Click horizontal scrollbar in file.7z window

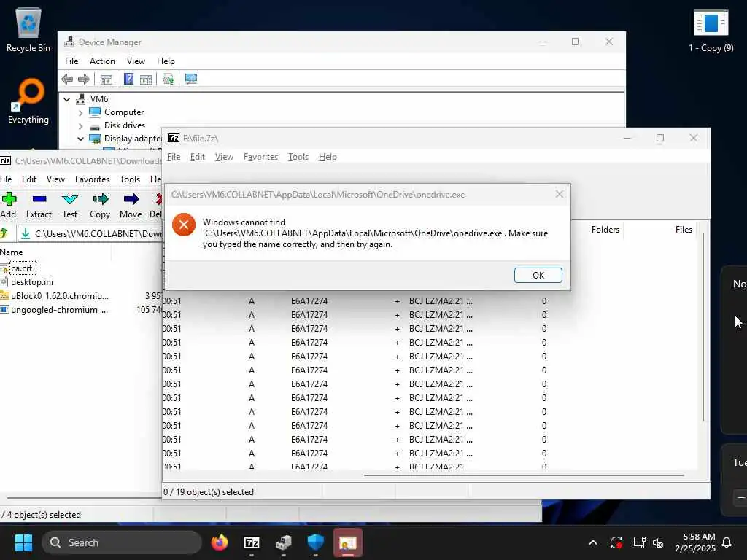524,475
